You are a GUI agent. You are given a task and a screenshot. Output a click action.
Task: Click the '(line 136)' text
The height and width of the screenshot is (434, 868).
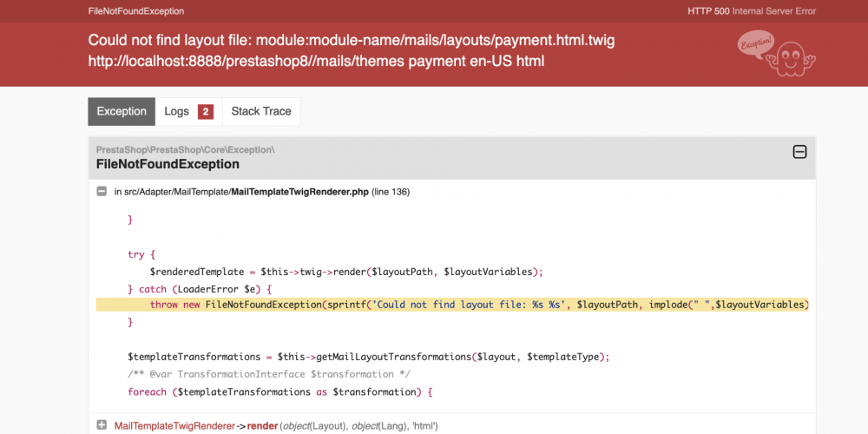click(391, 192)
